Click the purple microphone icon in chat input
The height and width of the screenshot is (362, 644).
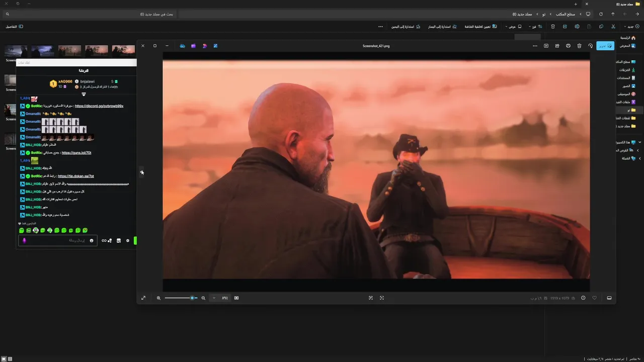point(24,241)
